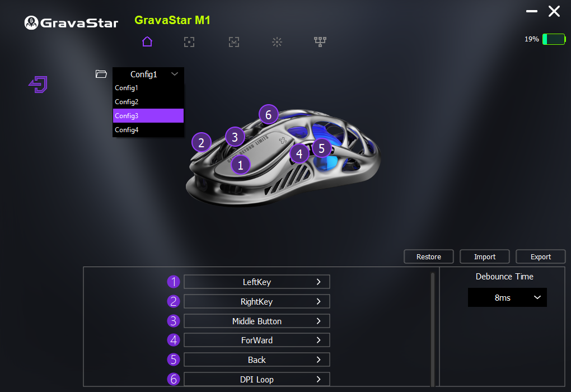This screenshot has width=571, height=392.
Task: Select button marker 3 on the mouse
Action: tap(235, 137)
